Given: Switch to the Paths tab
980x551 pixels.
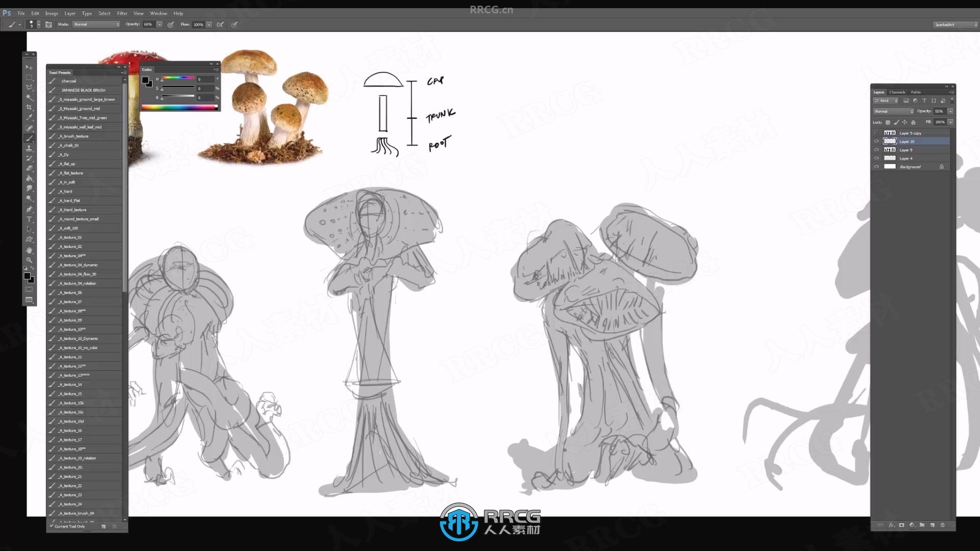Looking at the screenshot, I should 916,92.
